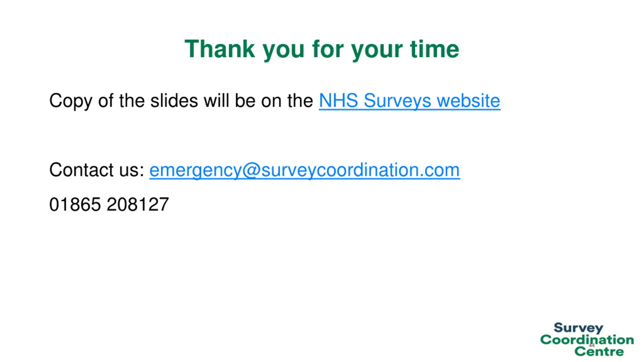Image resolution: width=644 pixels, height=362 pixels.
Task: Click the word 'website' in the blue link
Action: pos(468,101)
